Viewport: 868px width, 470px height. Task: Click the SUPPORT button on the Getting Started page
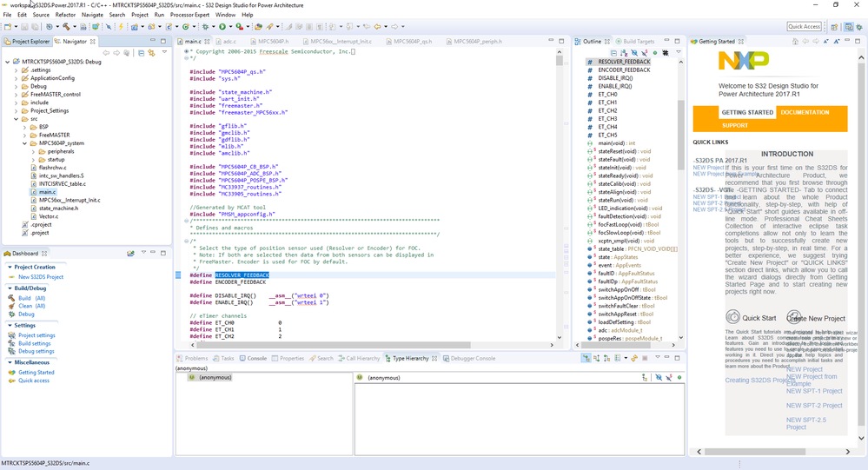[734, 126]
